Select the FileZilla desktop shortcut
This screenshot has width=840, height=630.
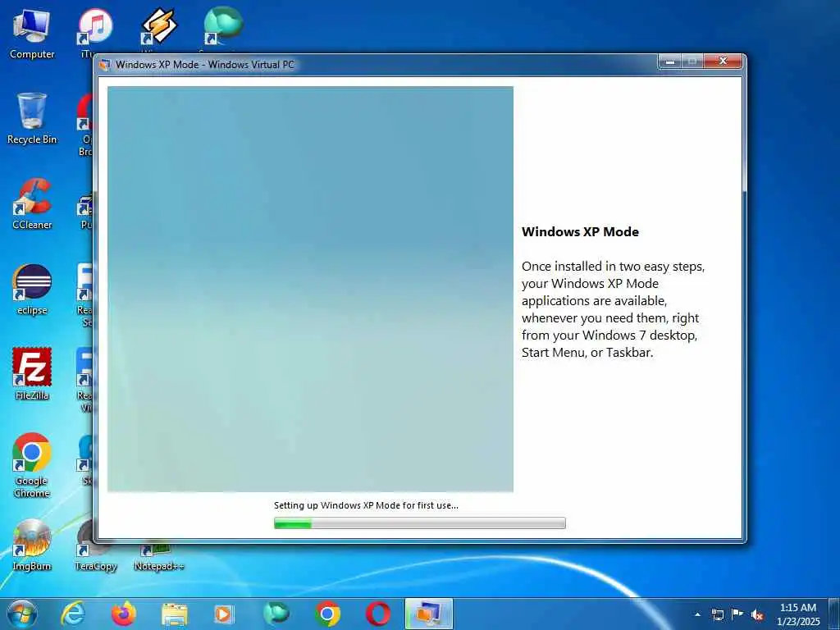click(32, 374)
